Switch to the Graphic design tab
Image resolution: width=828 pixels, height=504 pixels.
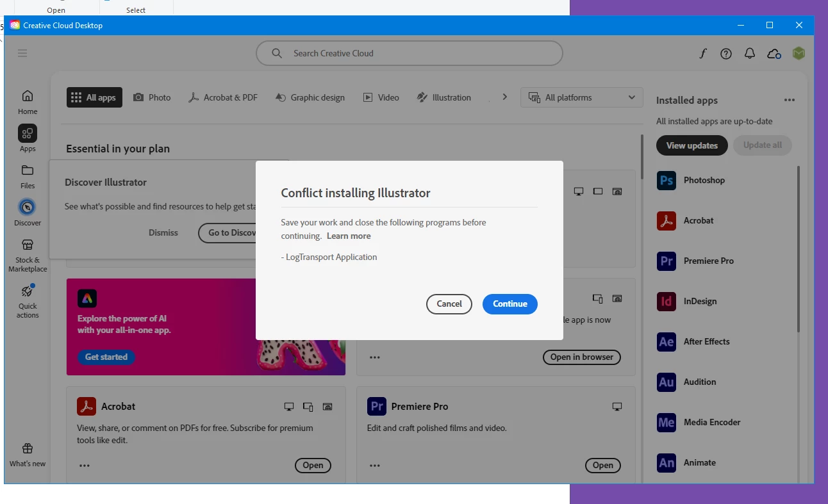pos(310,97)
